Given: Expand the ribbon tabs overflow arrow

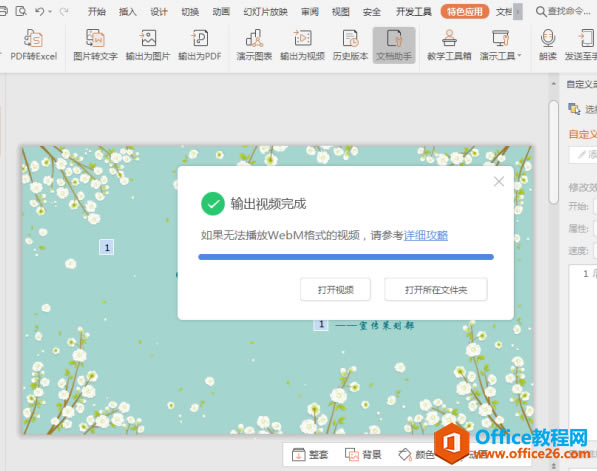Looking at the screenshot, I should (x=518, y=12).
